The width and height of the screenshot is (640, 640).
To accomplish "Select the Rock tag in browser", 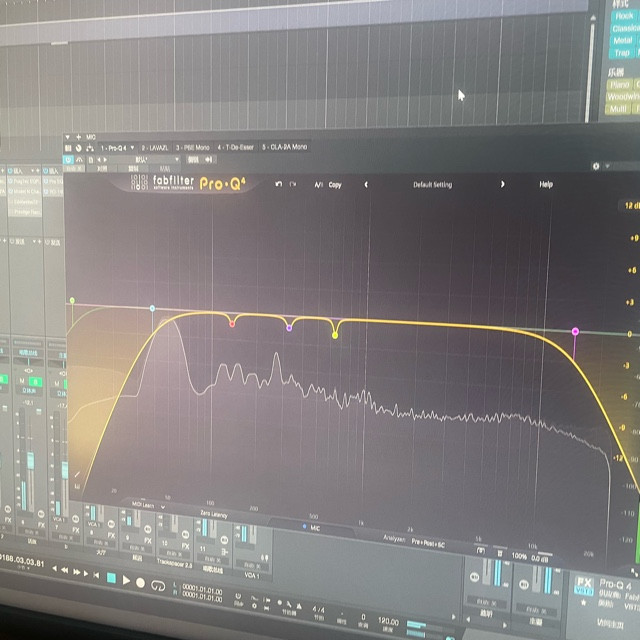I will point(624,16).
